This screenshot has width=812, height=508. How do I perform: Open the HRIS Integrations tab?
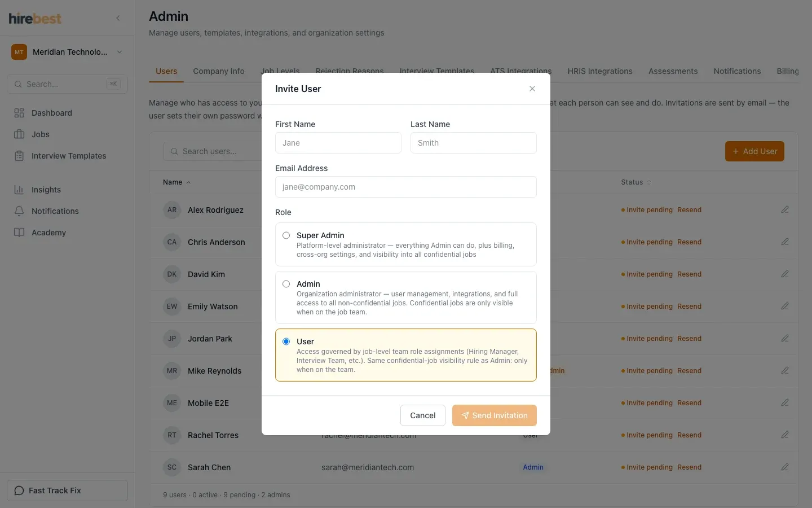pyautogui.click(x=600, y=71)
